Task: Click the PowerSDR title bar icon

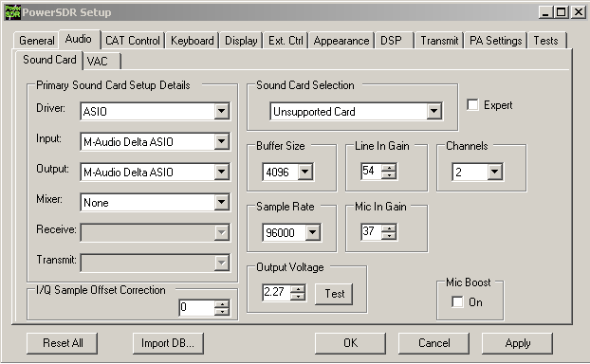Action: [12, 12]
